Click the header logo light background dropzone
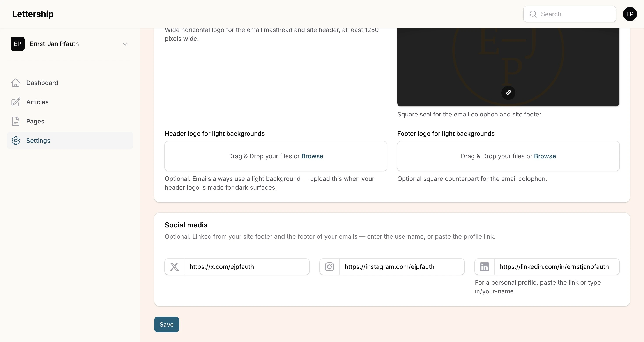 point(276,156)
